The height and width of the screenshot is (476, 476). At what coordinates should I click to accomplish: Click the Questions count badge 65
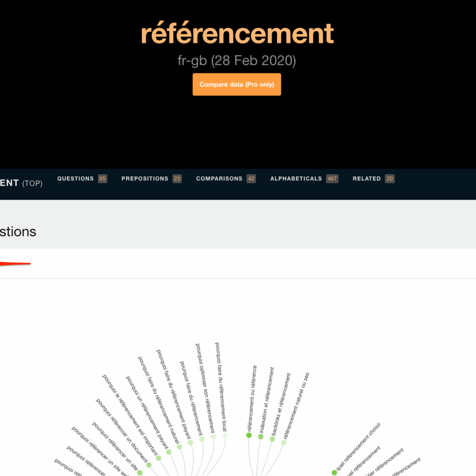(x=102, y=179)
